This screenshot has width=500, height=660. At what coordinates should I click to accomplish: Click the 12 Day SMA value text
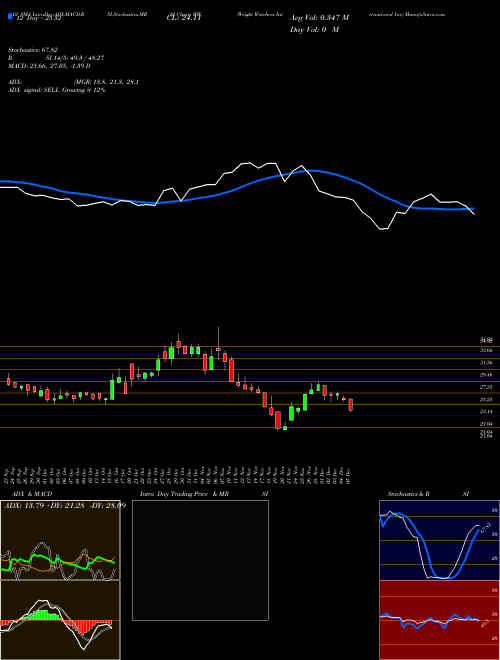click(x=39, y=18)
